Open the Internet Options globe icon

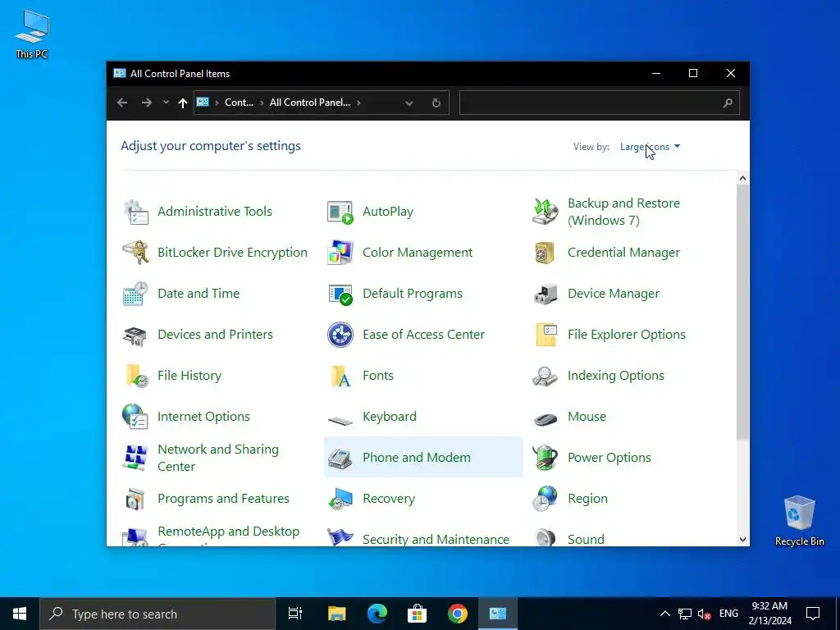click(x=135, y=417)
